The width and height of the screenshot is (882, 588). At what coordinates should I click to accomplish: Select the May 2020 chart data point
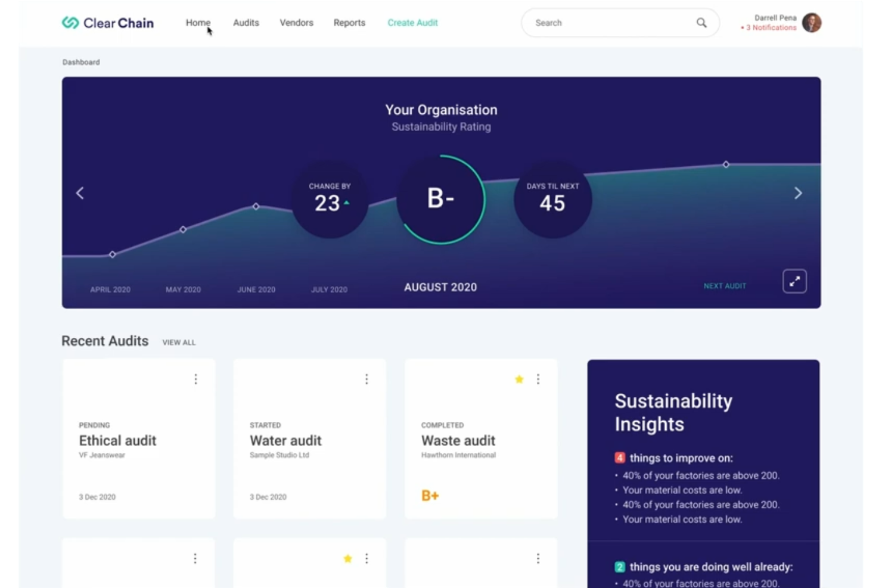click(x=183, y=229)
